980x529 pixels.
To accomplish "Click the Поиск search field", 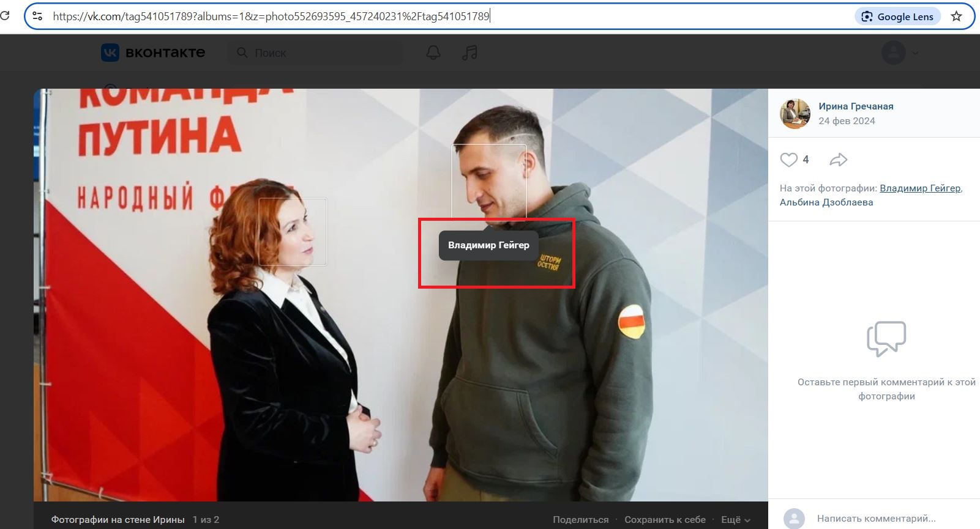I will coord(316,53).
